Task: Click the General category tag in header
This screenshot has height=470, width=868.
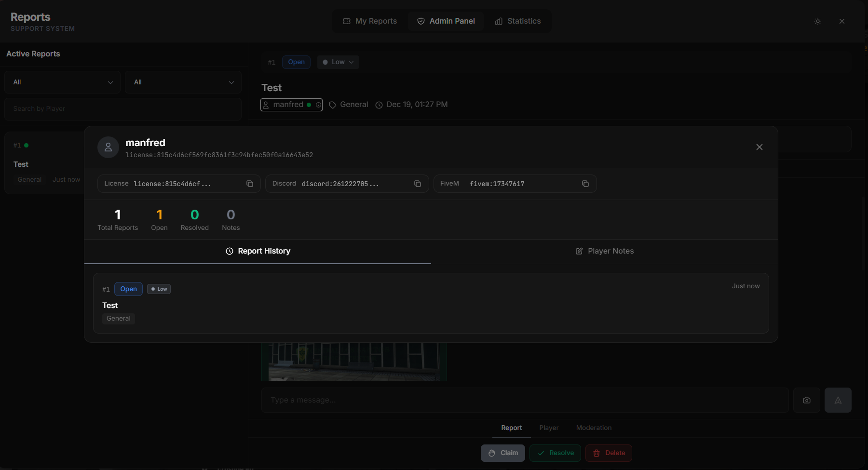Action: (349, 105)
